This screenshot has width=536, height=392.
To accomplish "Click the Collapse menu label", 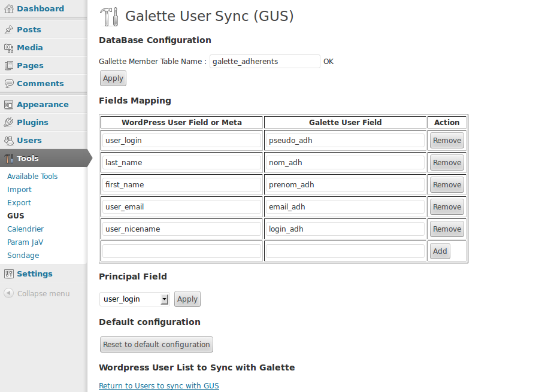I will [x=43, y=293].
